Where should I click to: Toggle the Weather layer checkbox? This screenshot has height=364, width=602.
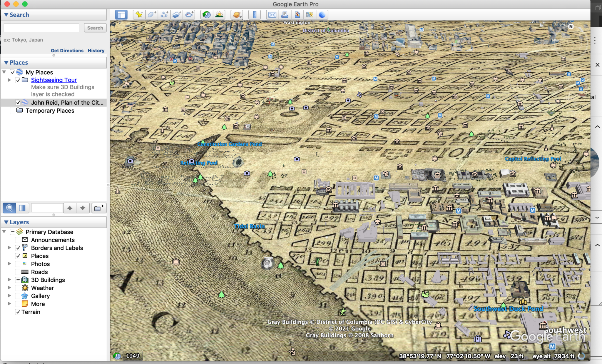pyautogui.click(x=18, y=288)
